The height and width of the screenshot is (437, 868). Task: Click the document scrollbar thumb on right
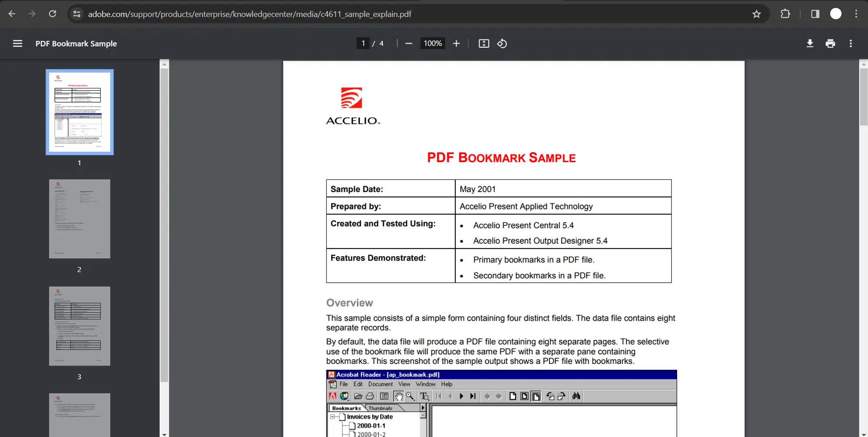coord(864,96)
